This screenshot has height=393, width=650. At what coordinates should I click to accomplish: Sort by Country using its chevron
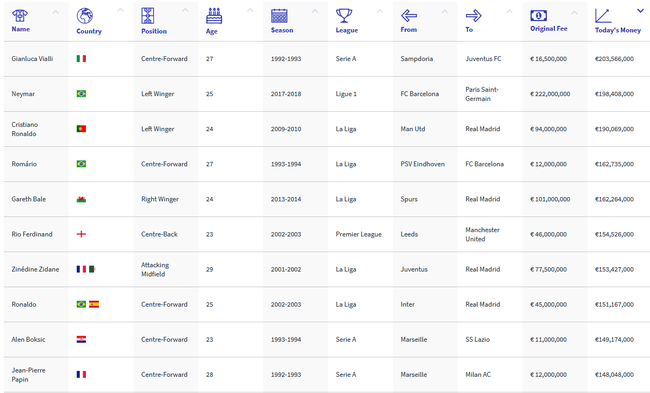pyautogui.click(x=120, y=10)
